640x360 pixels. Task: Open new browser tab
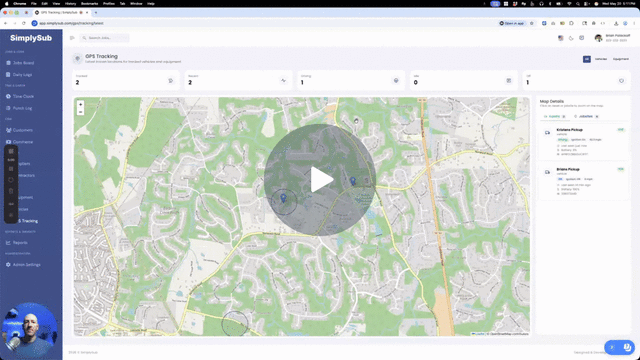click(x=96, y=13)
